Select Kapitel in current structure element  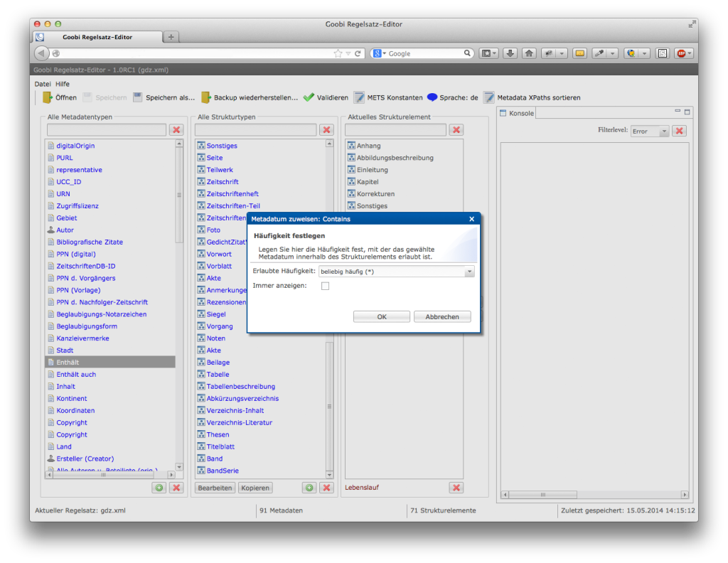[x=368, y=182]
